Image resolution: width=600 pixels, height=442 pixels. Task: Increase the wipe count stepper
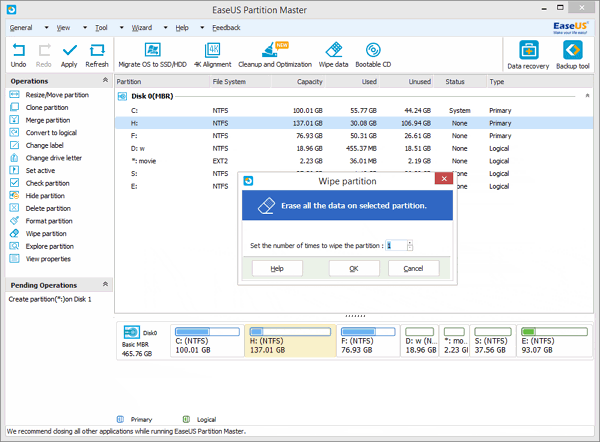point(410,243)
